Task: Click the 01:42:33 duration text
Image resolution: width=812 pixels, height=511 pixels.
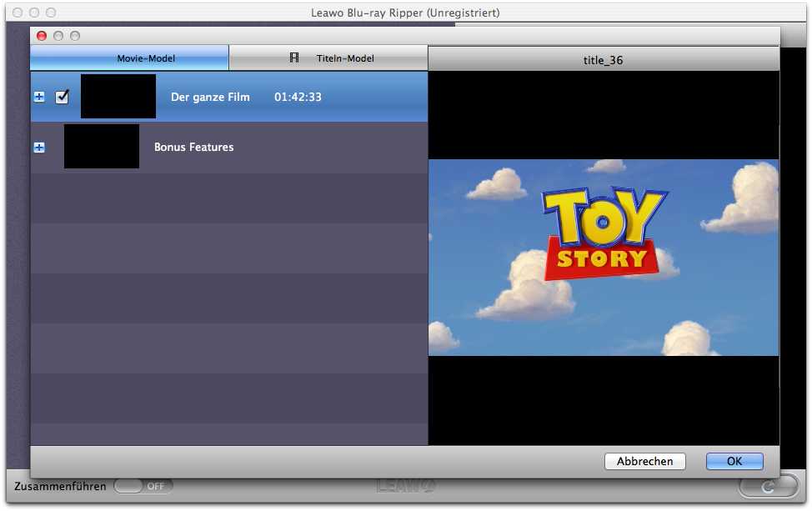Action: point(298,97)
